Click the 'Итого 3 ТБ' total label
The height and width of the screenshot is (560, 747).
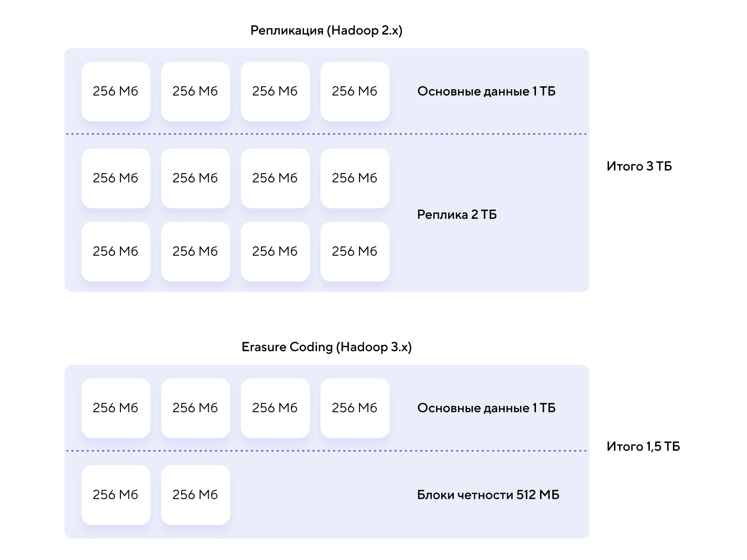639,167
